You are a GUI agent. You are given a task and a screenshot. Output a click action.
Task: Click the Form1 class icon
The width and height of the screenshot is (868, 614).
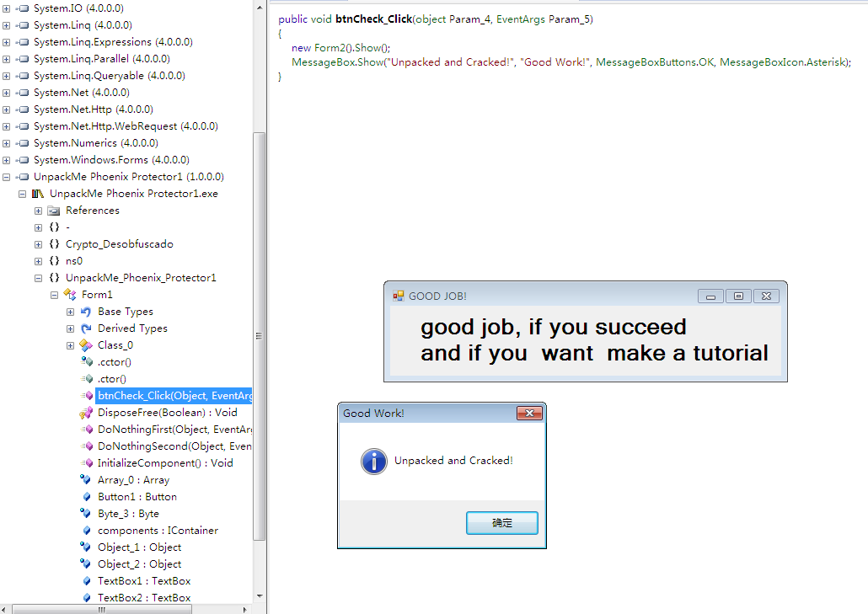tap(70, 295)
